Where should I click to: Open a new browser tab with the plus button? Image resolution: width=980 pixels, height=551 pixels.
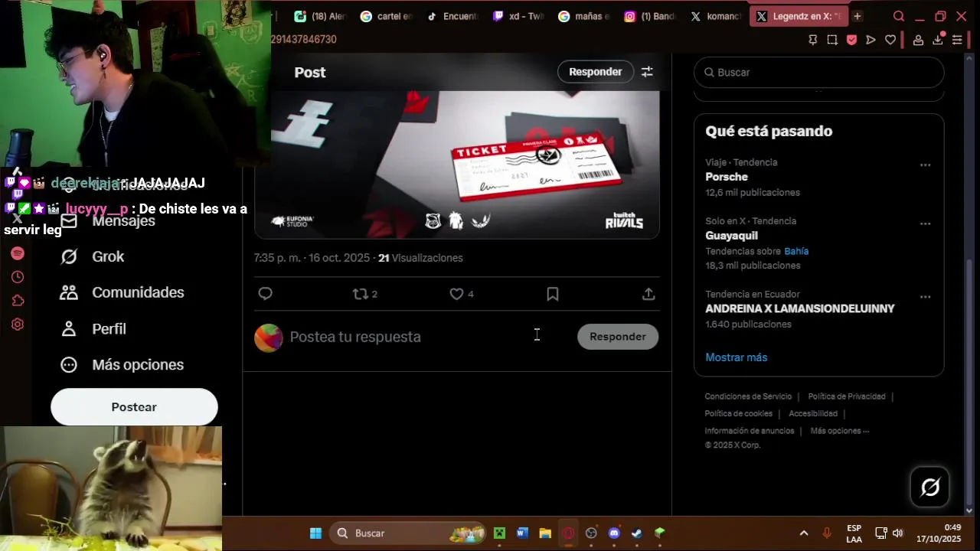(x=857, y=16)
